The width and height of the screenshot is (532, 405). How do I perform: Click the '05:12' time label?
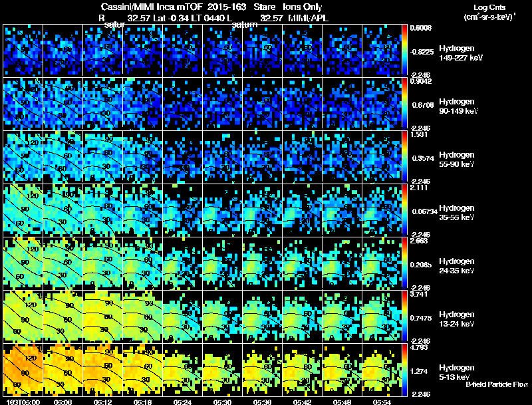[x=103, y=402]
